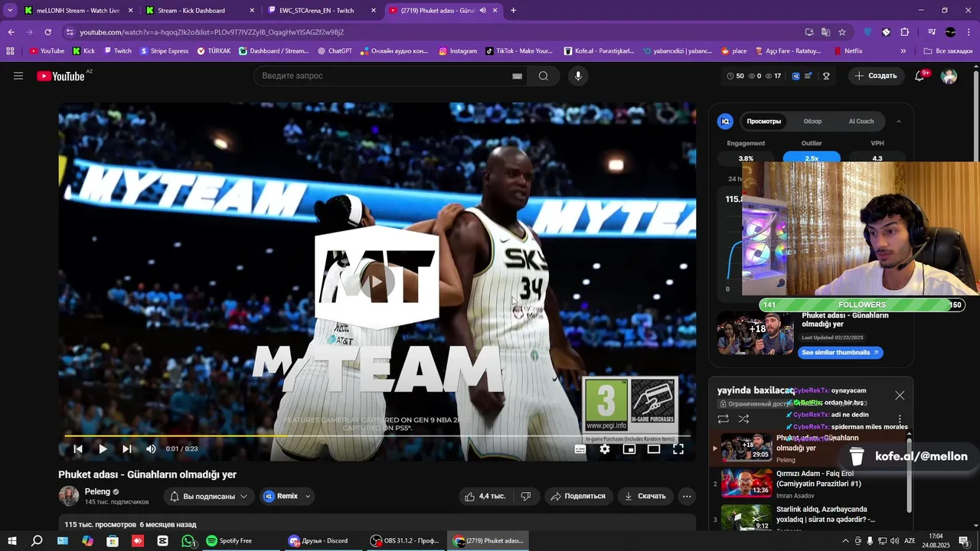Start voice search with the microphone
980x551 pixels.
pyautogui.click(x=578, y=76)
